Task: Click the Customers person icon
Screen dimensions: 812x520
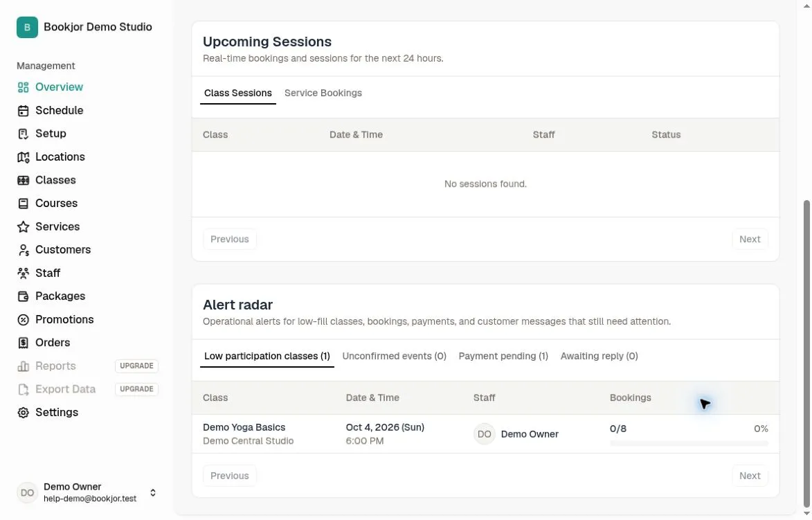Action: point(23,250)
